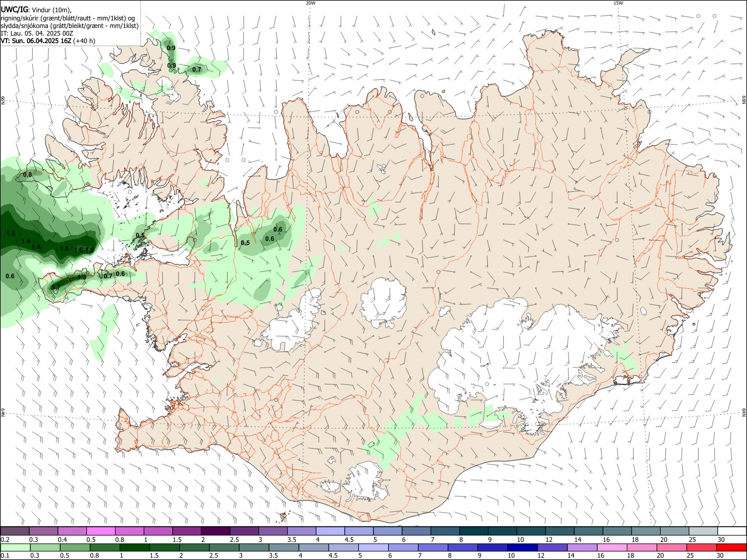Image resolution: width=747 pixels, height=560 pixels.
Task: Click the white 30 snow legend swatch
Action: (x=732, y=531)
